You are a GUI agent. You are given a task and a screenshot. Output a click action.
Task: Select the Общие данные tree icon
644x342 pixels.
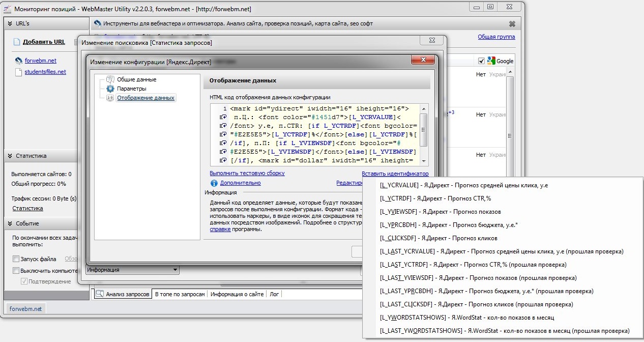point(110,79)
